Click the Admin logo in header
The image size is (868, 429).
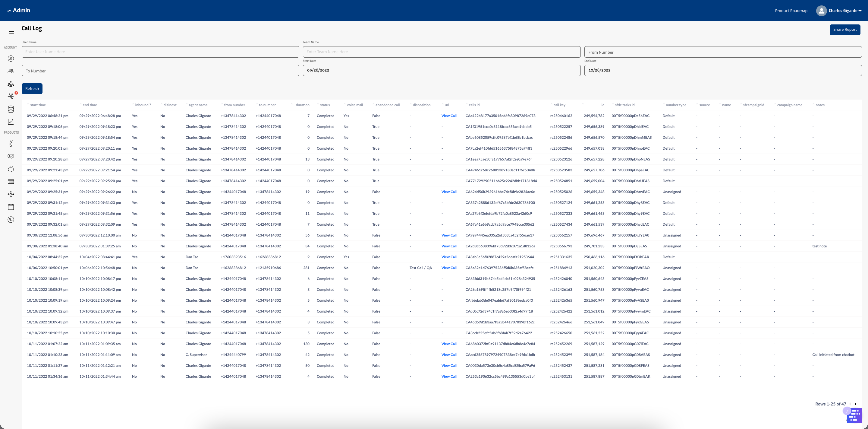[x=19, y=11]
